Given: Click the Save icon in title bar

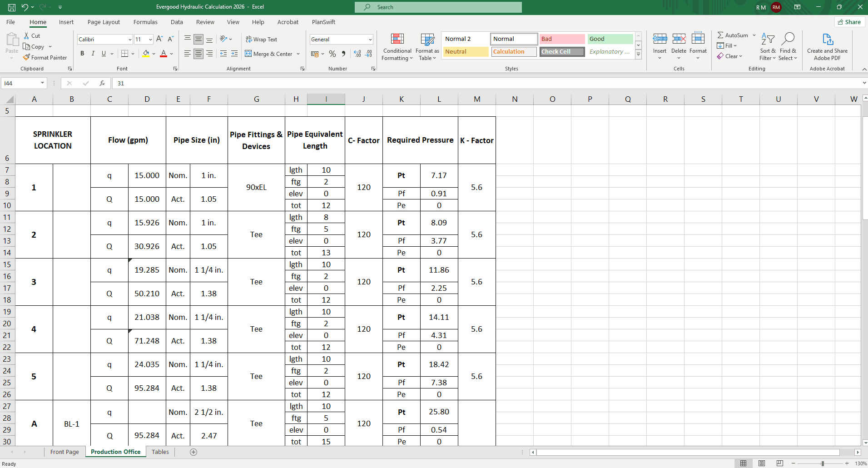Looking at the screenshot, I should [x=12, y=7].
